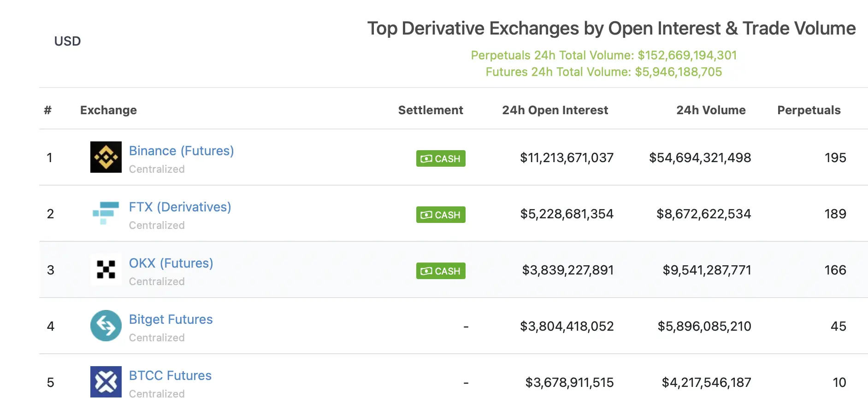
Task: Click the CASH settlement badge for Binance
Action: point(441,158)
